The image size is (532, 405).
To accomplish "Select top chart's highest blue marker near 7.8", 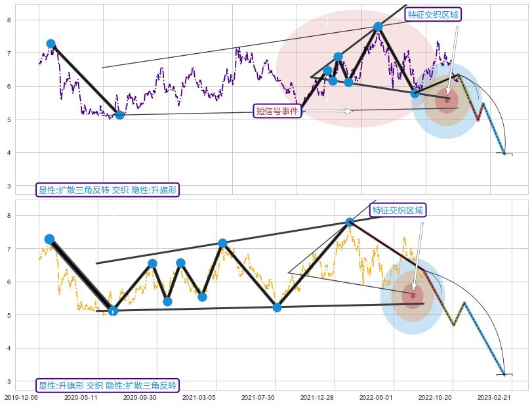I will (378, 27).
